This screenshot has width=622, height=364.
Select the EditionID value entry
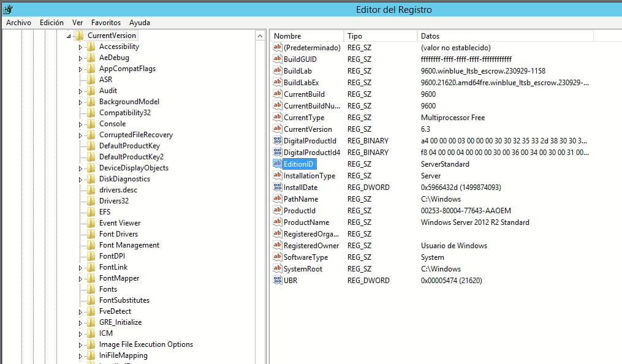click(x=298, y=164)
